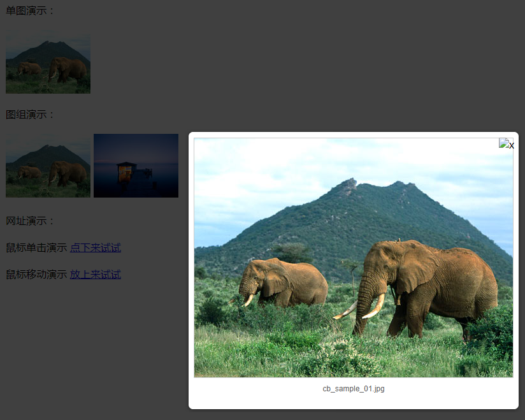Open the night lake house thumbnail
This screenshot has width=525, height=420.
[x=136, y=166]
